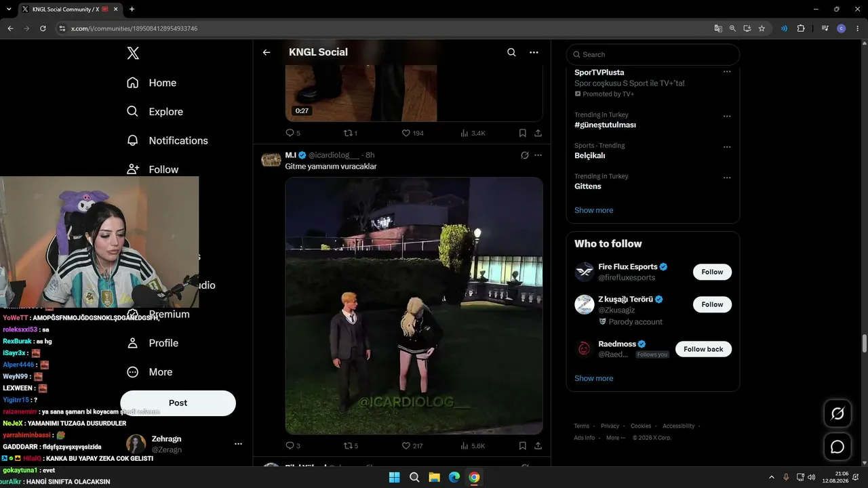868x488 pixels.
Task: Show more trending topics
Action: (593, 210)
